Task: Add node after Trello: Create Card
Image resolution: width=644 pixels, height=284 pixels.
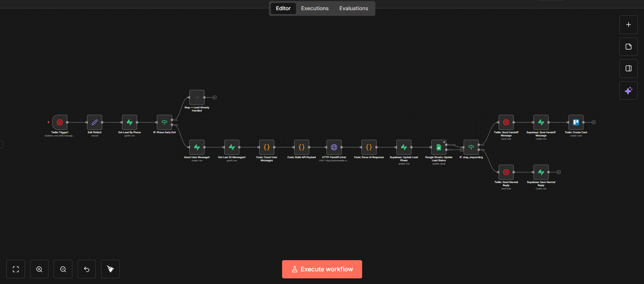Action: 594,122
